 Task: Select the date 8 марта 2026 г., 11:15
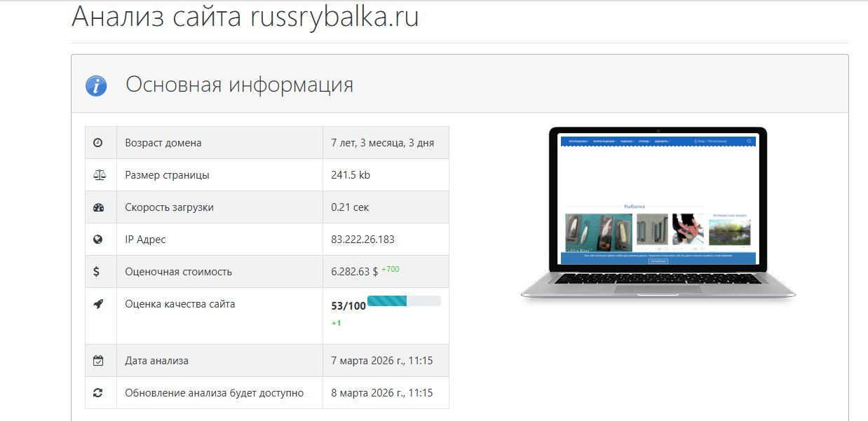(x=382, y=393)
